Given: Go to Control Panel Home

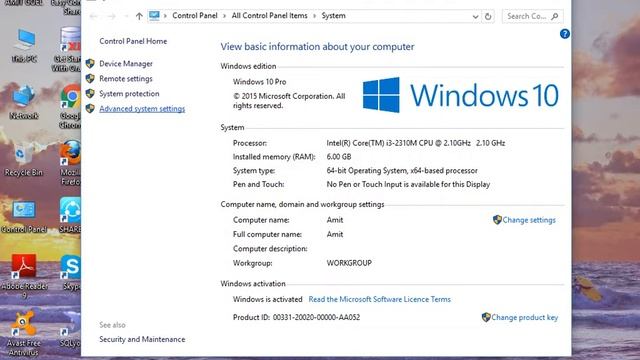Looking at the screenshot, I should [x=133, y=41].
